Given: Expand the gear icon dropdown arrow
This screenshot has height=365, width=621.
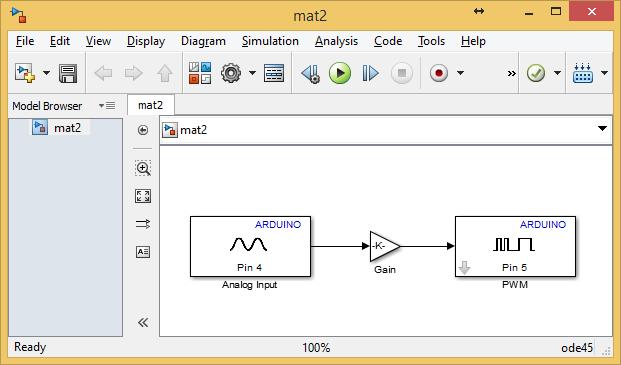Looking at the screenshot, I should [x=252, y=73].
